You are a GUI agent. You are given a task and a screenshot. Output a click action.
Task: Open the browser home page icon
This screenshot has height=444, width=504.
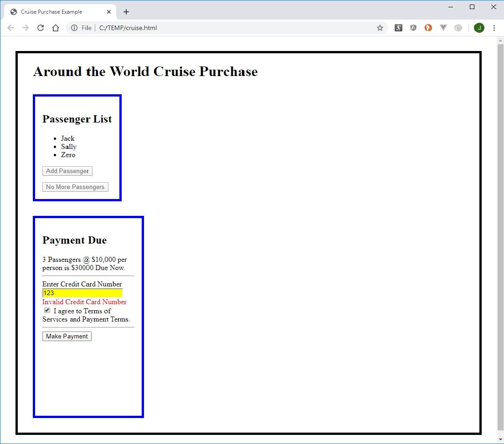(56, 28)
